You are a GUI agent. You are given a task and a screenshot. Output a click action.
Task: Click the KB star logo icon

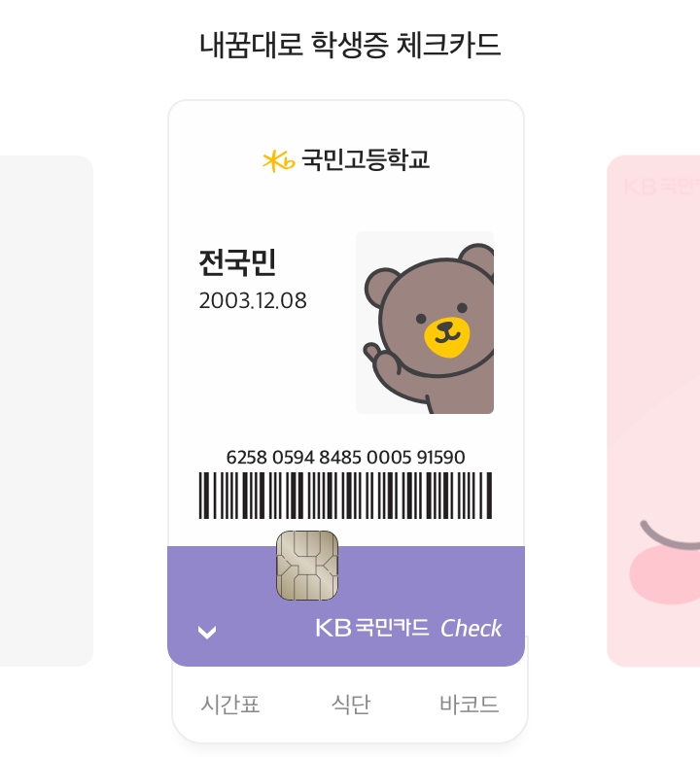(278, 160)
